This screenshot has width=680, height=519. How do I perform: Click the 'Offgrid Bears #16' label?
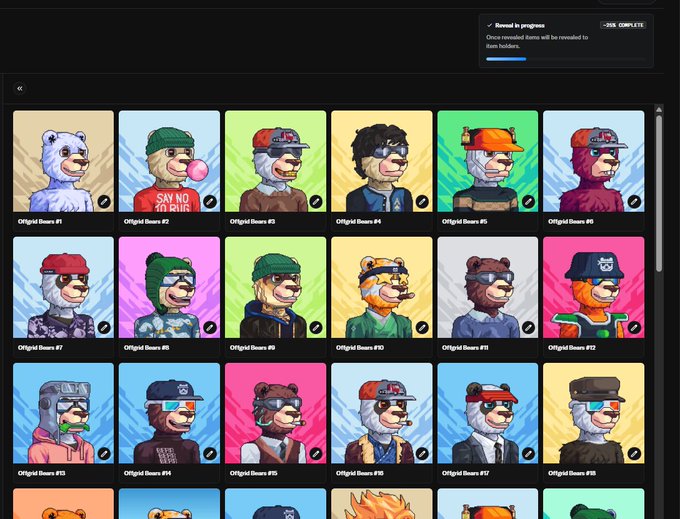pos(360,473)
